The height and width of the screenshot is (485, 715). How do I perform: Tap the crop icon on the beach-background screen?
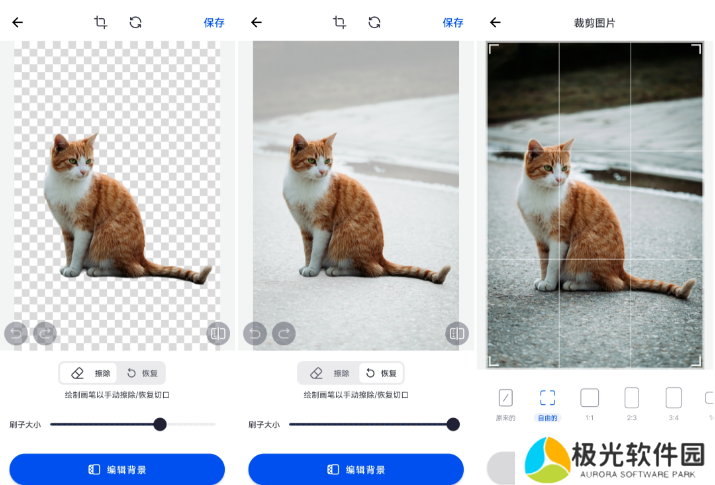tap(339, 22)
